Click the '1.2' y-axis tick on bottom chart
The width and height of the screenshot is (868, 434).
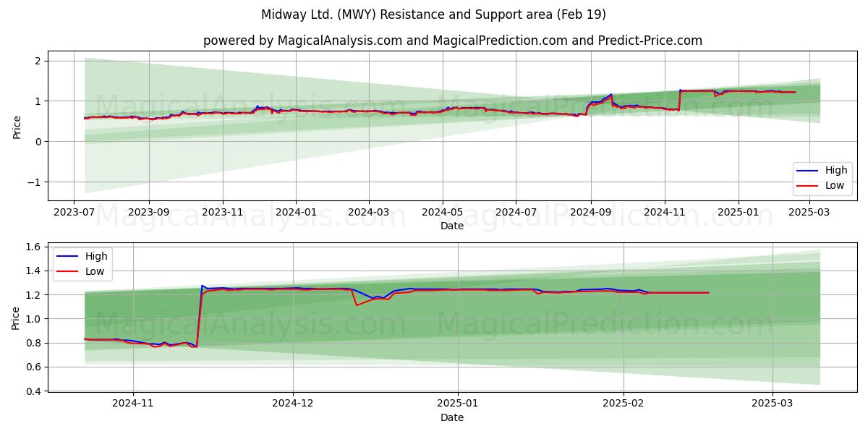tap(35, 295)
